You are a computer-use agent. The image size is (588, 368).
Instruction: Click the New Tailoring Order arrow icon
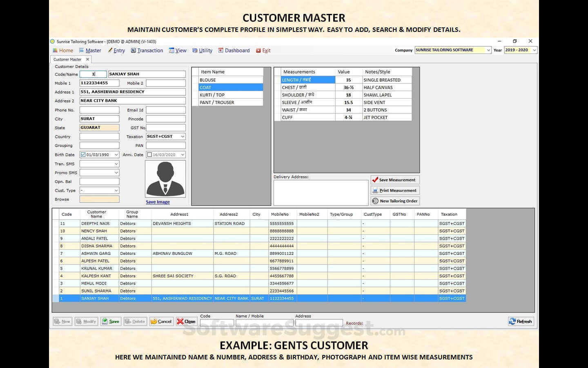click(x=375, y=201)
